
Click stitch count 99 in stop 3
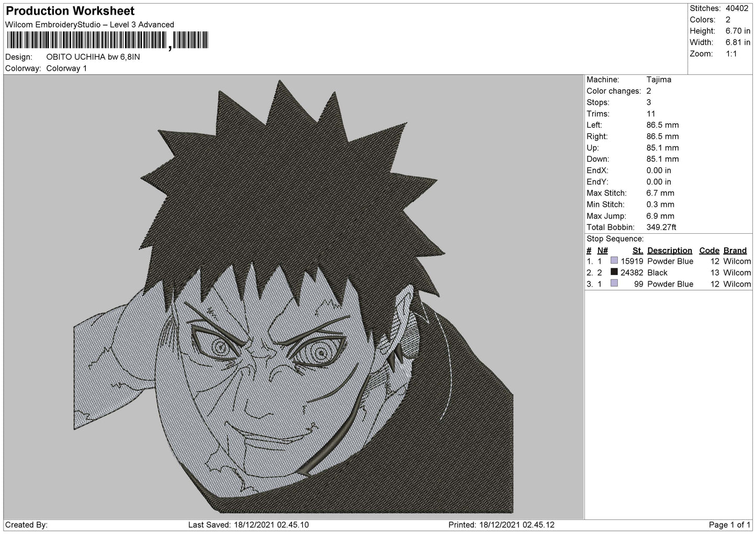tap(638, 284)
